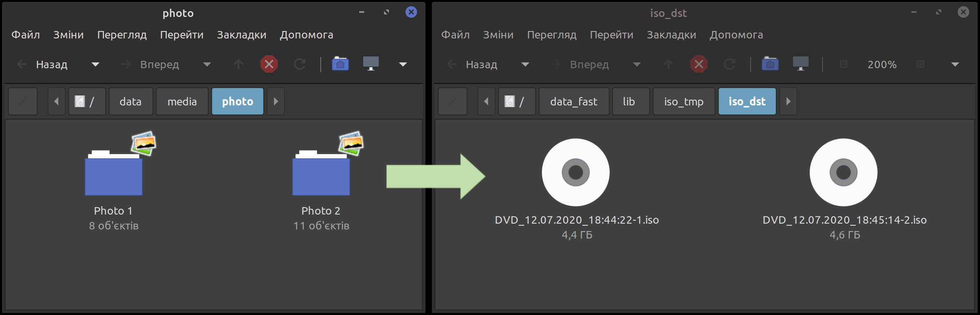The image size is (980, 315).
Task: Select root path button in iso_dst window
Action: click(x=517, y=101)
